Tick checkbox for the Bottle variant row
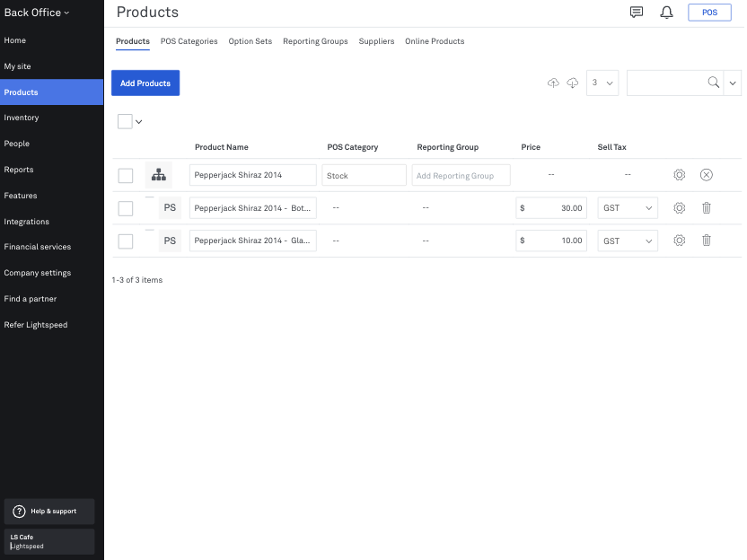The height and width of the screenshot is (560, 747). pos(126,208)
